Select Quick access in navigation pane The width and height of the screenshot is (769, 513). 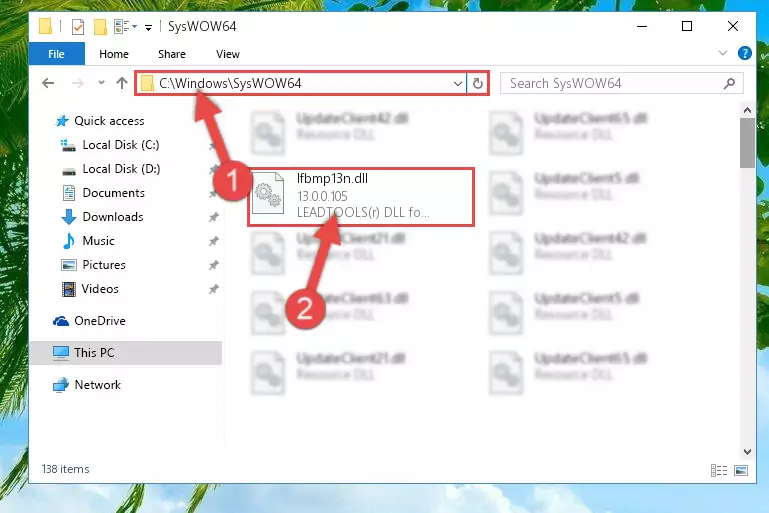pyautogui.click(x=109, y=121)
